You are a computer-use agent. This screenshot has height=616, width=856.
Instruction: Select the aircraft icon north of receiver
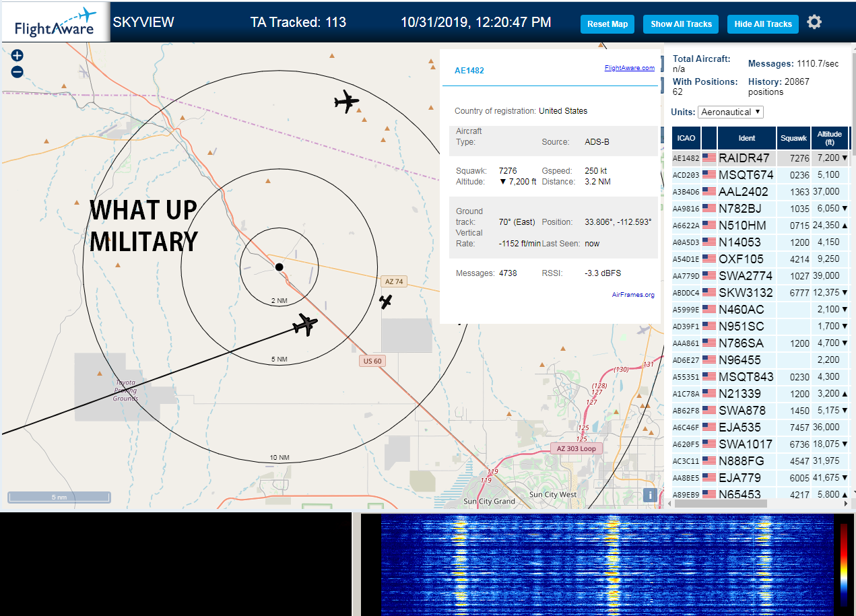click(x=346, y=102)
